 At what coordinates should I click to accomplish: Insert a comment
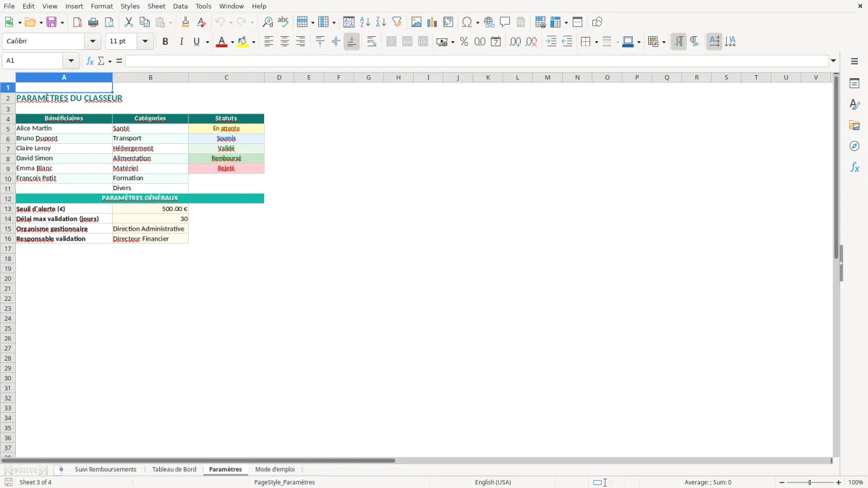click(x=505, y=22)
